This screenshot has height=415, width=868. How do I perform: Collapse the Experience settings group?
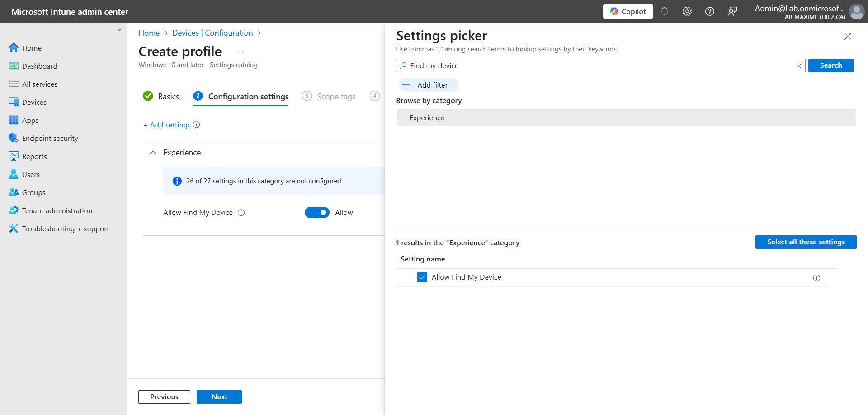(x=153, y=153)
